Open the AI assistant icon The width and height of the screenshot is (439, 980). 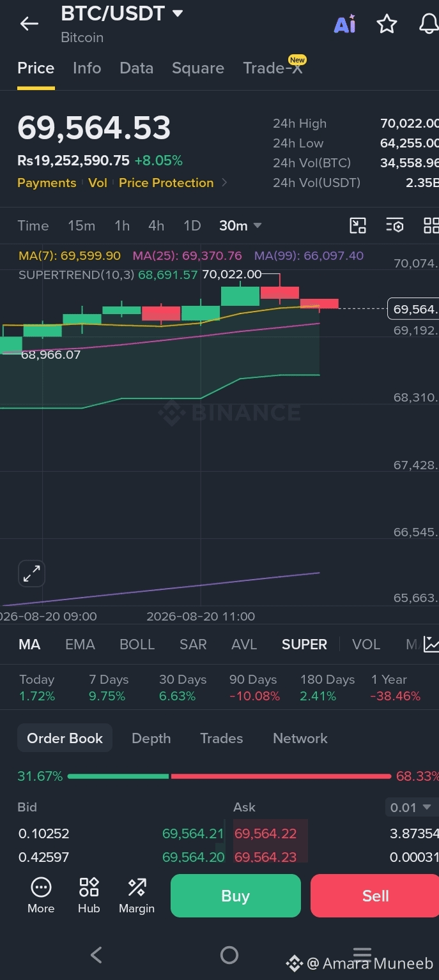[345, 24]
